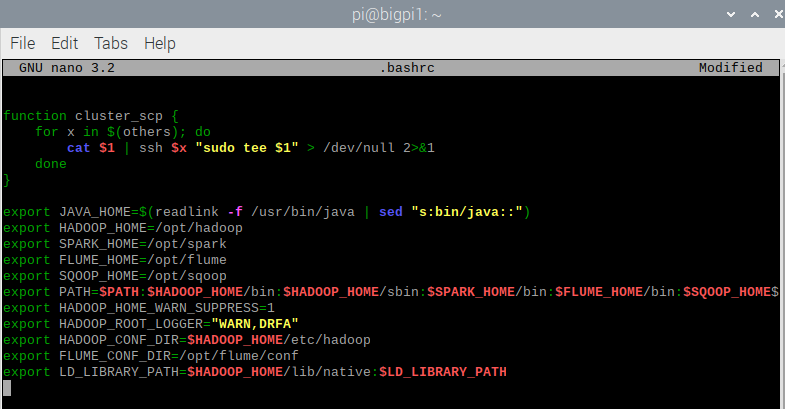Click the 'export JAVA_HOME' line
The width and height of the screenshot is (785, 409).
[x=267, y=212]
